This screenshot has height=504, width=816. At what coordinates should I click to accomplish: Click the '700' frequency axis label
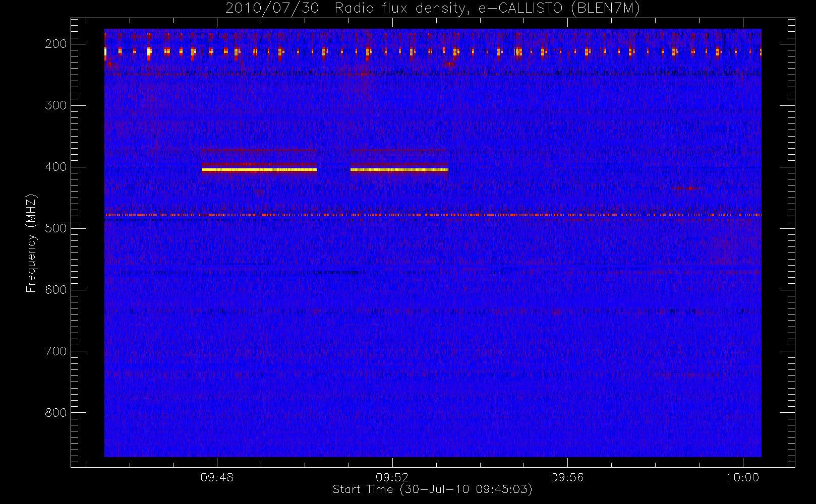(55, 351)
